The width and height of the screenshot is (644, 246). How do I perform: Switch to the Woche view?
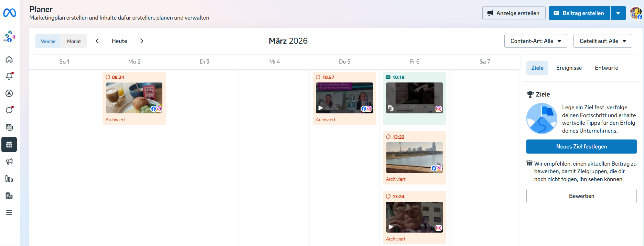coord(48,41)
